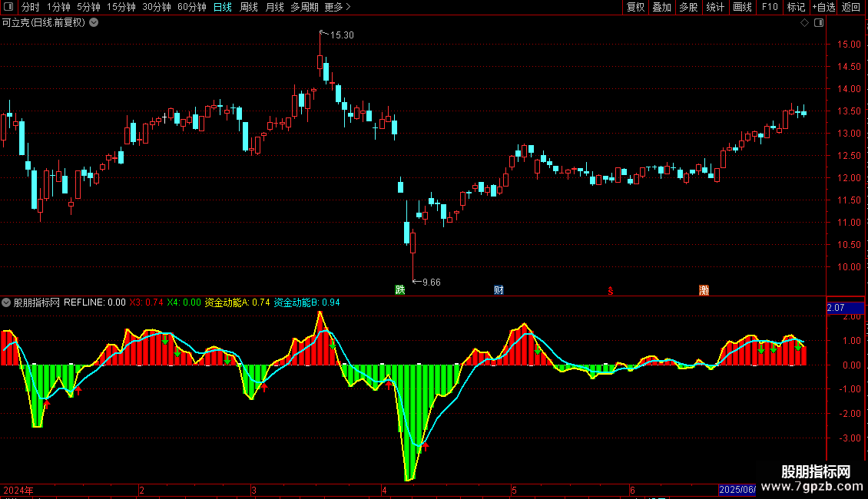Click the panel layout icon at top-left

pos(8,7)
